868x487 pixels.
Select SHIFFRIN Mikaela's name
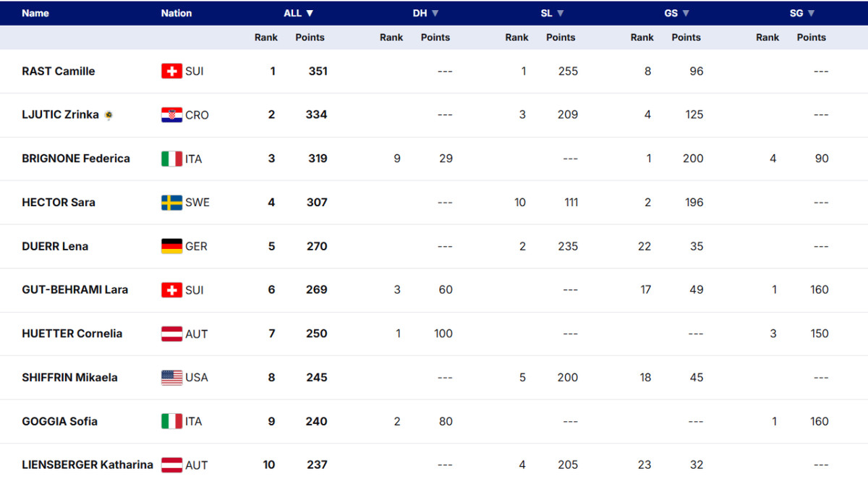tap(69, 377)
